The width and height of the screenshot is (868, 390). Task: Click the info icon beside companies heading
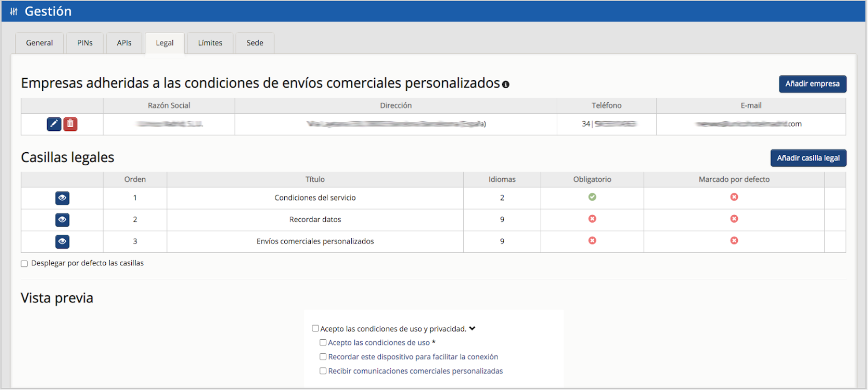[506, 85]
